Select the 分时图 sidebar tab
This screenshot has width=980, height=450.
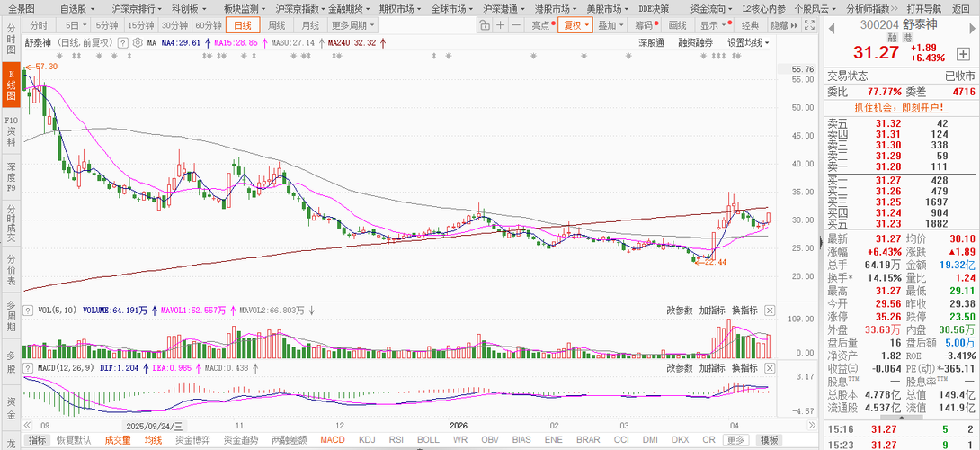[12, 40]
